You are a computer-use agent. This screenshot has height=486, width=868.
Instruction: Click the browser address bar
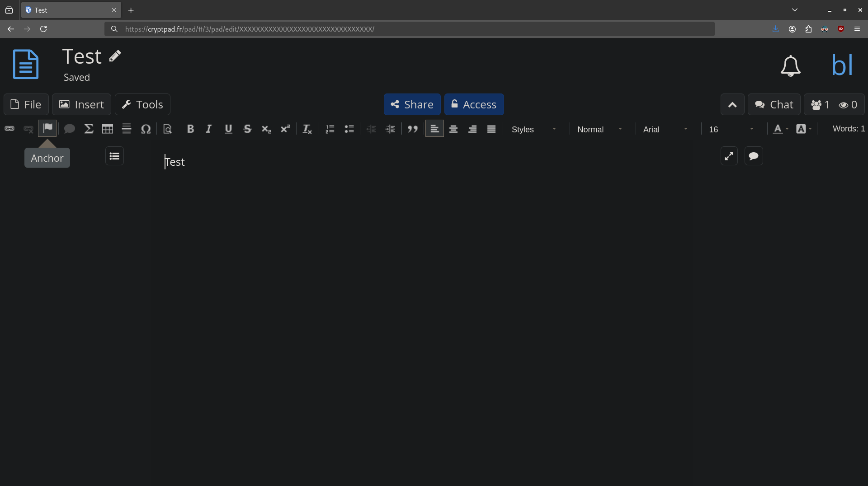coord(407,29)
